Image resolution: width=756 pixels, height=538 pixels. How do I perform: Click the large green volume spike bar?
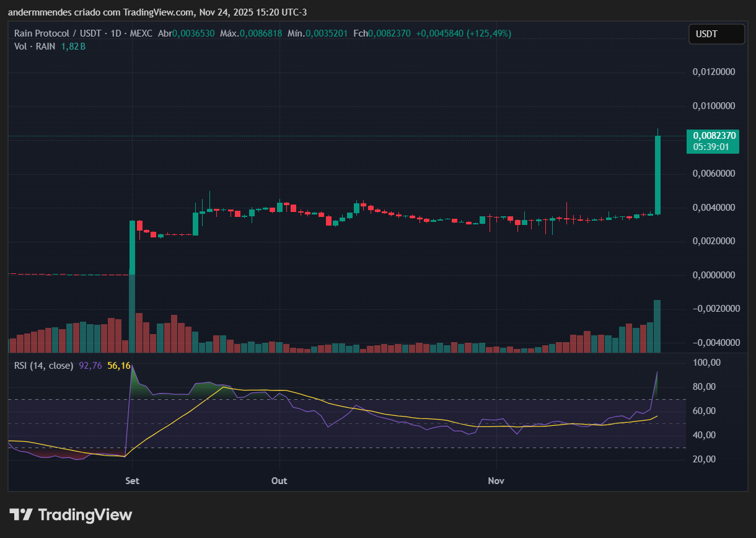click(657, 322)
